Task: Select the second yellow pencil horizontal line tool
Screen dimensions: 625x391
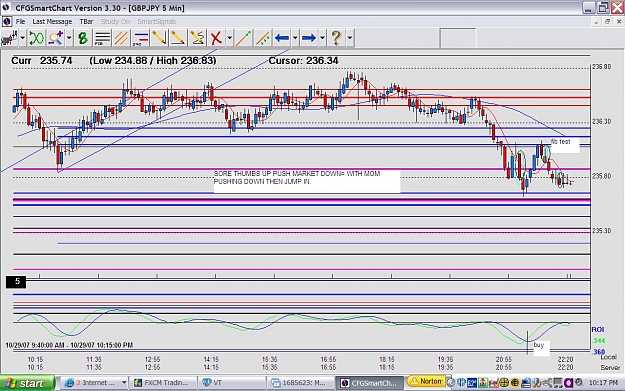Action: (178, 38)
